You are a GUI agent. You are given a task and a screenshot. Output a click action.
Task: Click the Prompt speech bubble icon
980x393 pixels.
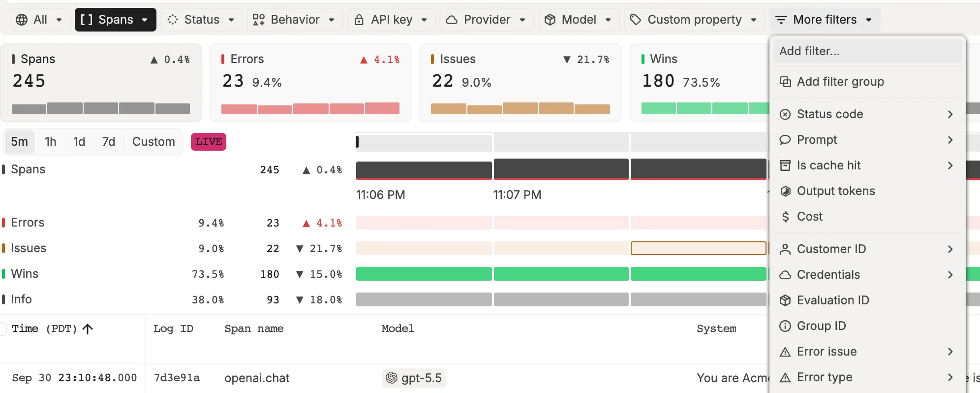click(786, 140)
